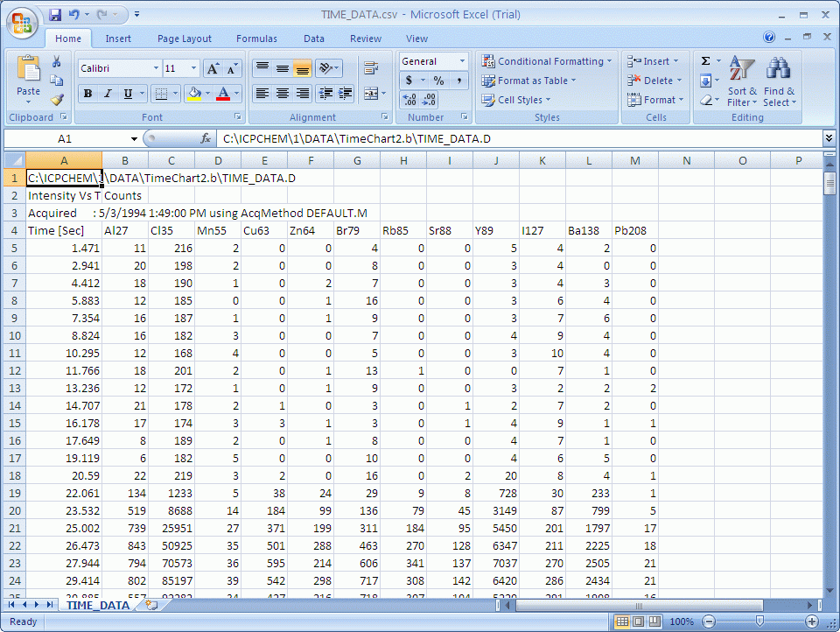Expand the Format as Table gallery
The width and height of the screenshot is (840, 632).
(528, 81)
